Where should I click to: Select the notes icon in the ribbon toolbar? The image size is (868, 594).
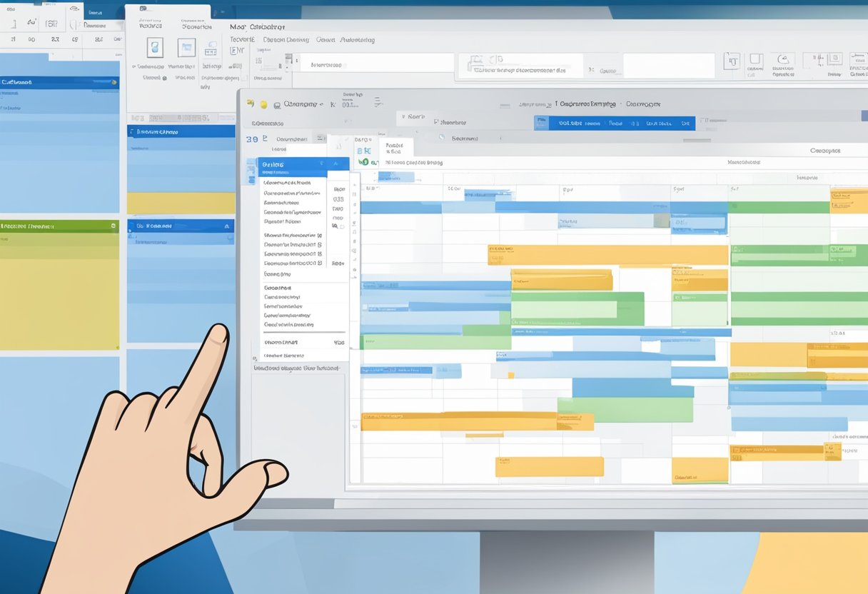tap(211, 49)
